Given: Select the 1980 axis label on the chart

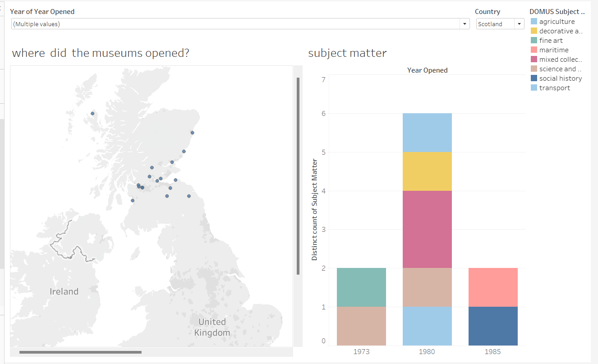Looking at the screenshot, I should (427, 351).
